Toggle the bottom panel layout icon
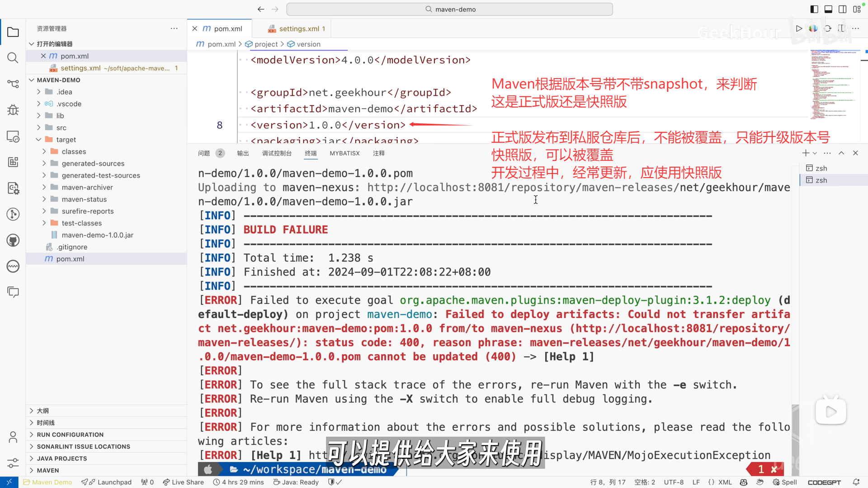This screenshot has width=868, height=488. [x=828, y=9]
